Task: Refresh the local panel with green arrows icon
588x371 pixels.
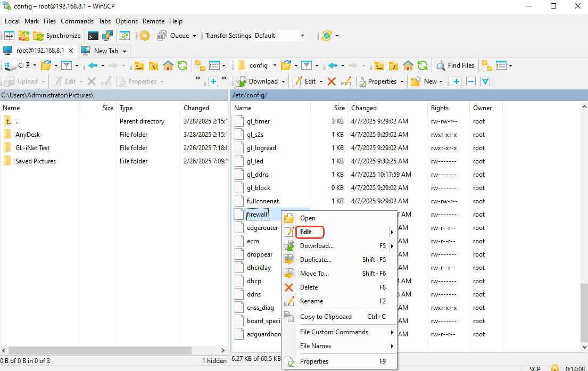Action: click(x=183, y=65)
